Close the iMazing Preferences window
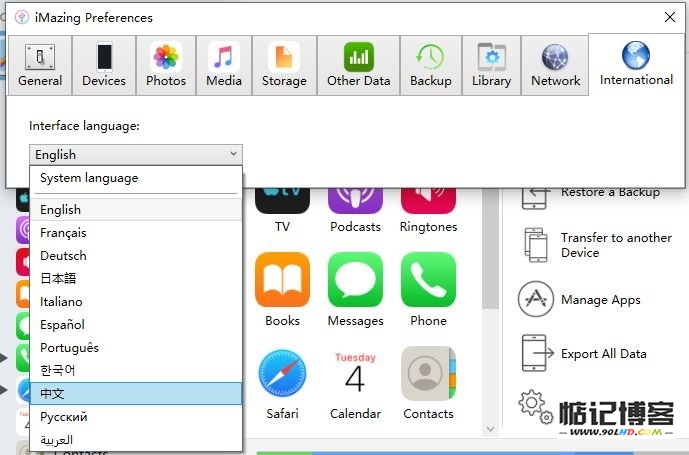The image size is (689, 455). 670,17
